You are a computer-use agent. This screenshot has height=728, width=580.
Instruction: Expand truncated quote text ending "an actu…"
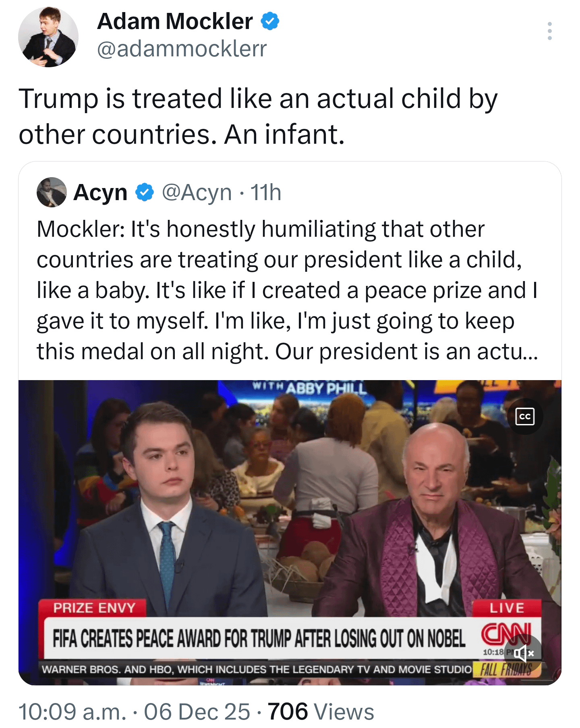(x=507, y=352)
